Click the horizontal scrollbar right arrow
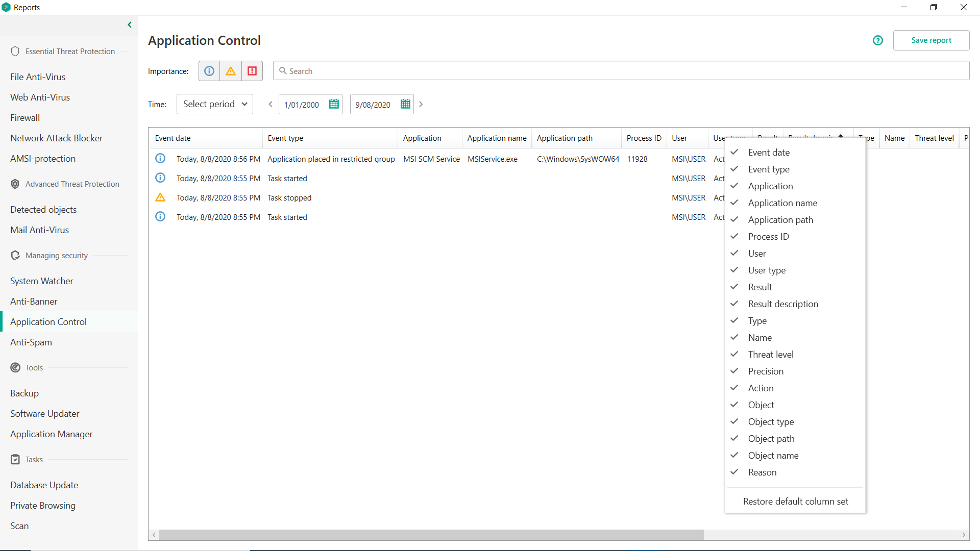980x551 pixels. (964, 535)
